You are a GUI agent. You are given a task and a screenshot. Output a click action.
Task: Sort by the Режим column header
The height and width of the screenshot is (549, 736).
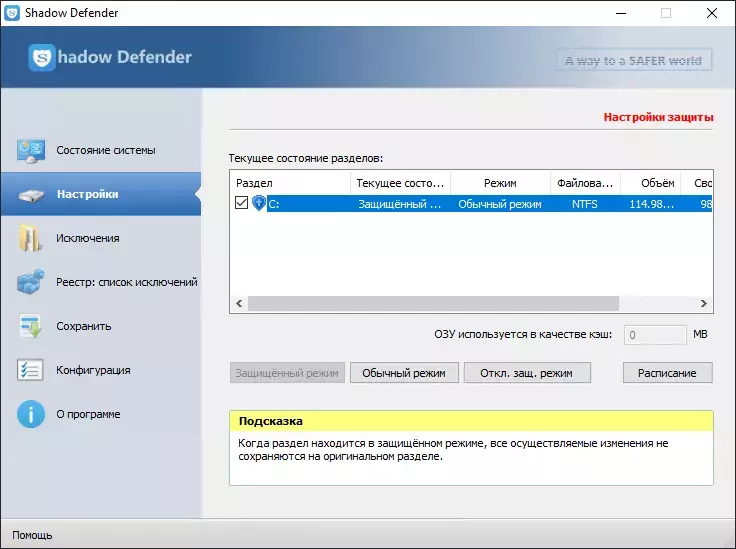click(500, 183)
